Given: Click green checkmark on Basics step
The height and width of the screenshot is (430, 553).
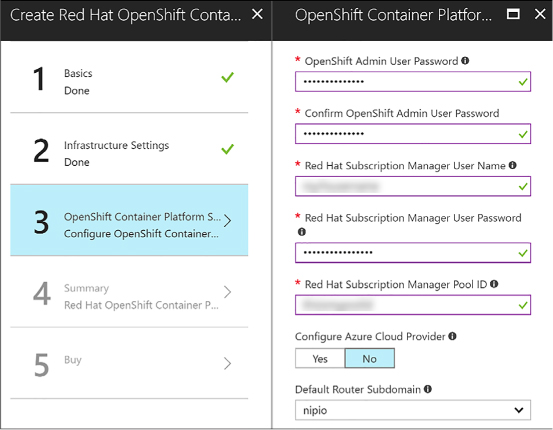Looking at the screenshot, I should point(227,77).
